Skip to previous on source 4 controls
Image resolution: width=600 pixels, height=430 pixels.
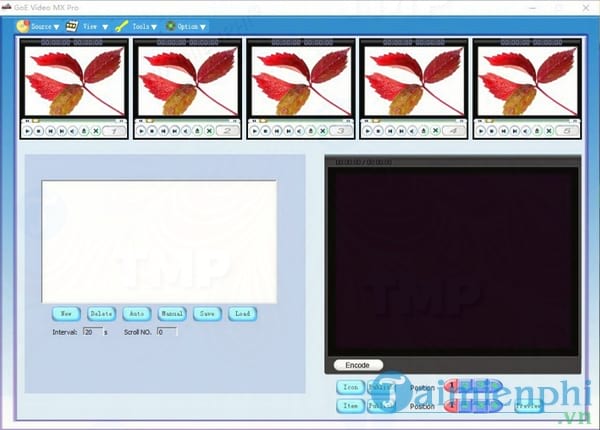(390, 131)
